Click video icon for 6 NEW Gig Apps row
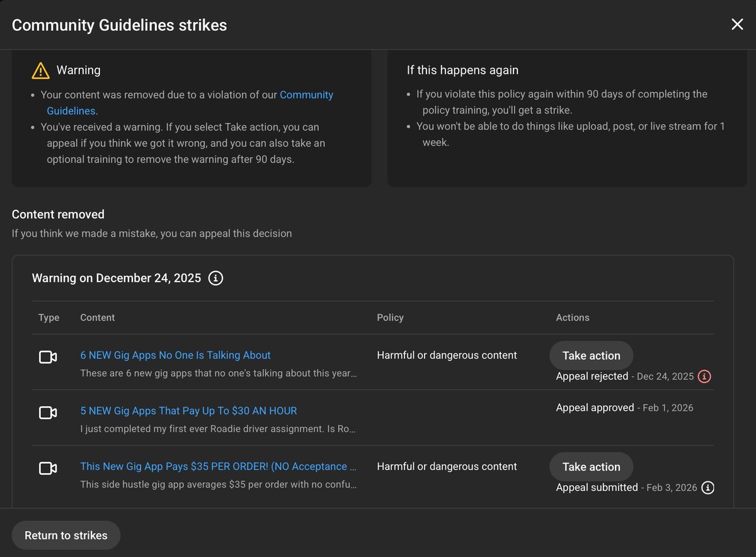The image size is (756, 557). coord(48,357)
